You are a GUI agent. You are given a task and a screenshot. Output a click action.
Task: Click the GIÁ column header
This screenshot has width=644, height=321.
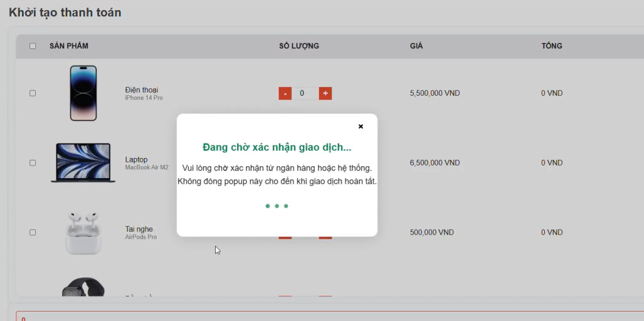pyautogui.click(x=416, y=46)
